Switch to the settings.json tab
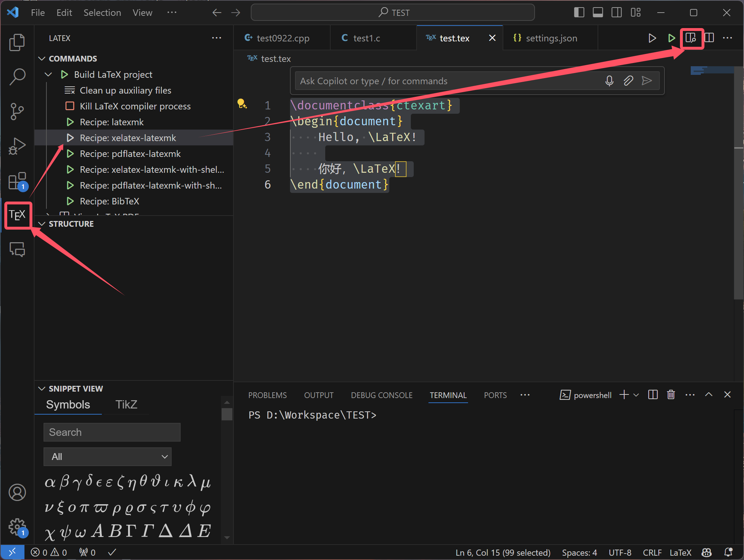 point(550,38)
